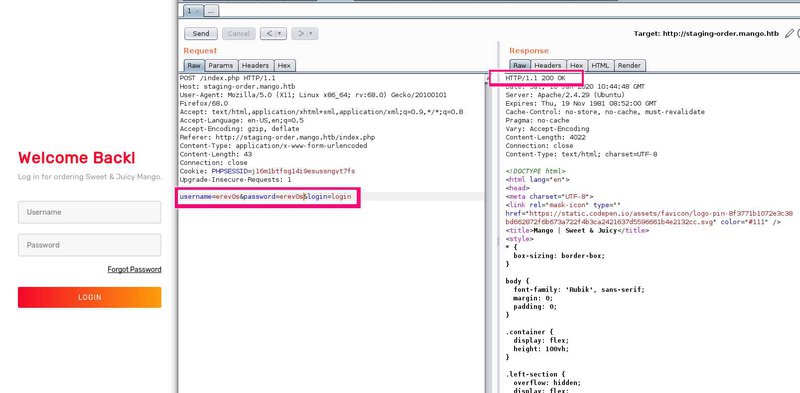Screen dimensions: 800x393
Task: Follow the Forgot Password link
Action: click(x=134, y=269)
